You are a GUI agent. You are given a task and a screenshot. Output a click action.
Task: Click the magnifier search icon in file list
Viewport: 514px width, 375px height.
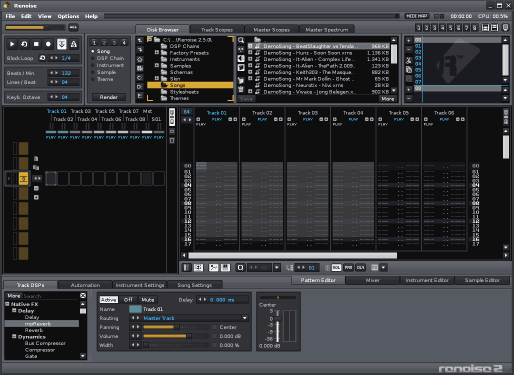tap(241, 40)
